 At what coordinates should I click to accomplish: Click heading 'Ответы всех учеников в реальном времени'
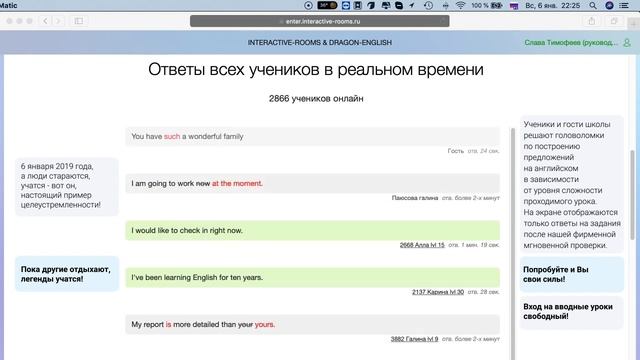click(x=316, y=69)
